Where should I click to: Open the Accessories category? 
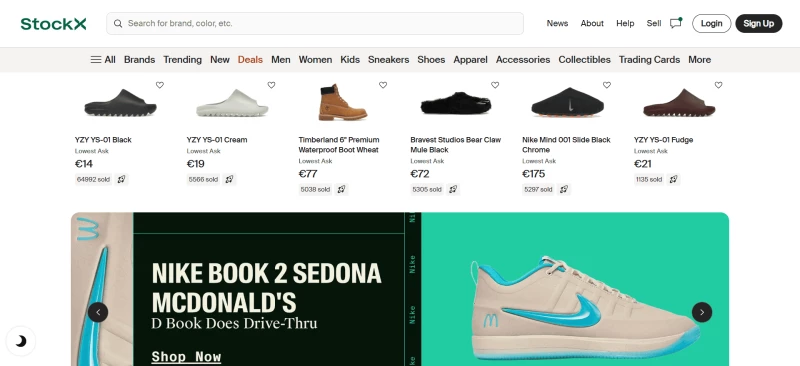tap(523, 60)
